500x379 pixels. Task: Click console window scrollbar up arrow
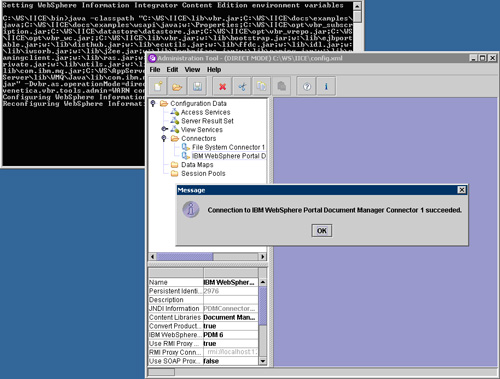357,6
